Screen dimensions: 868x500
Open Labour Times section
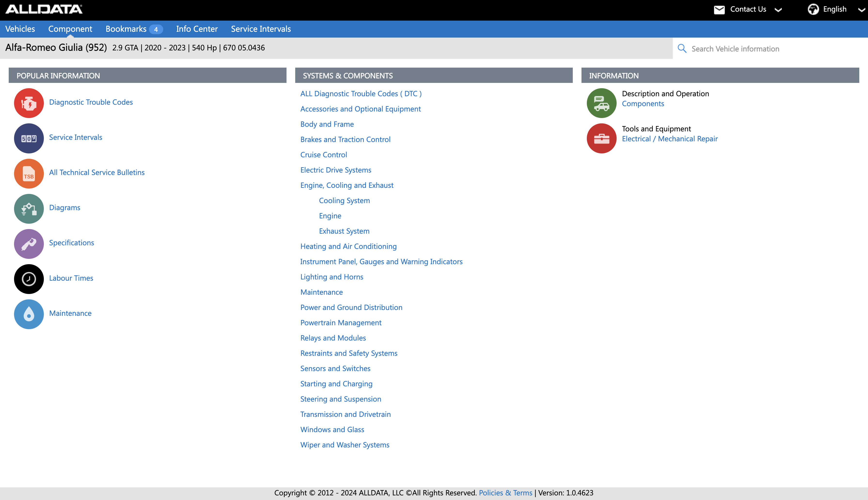(71, 278)
